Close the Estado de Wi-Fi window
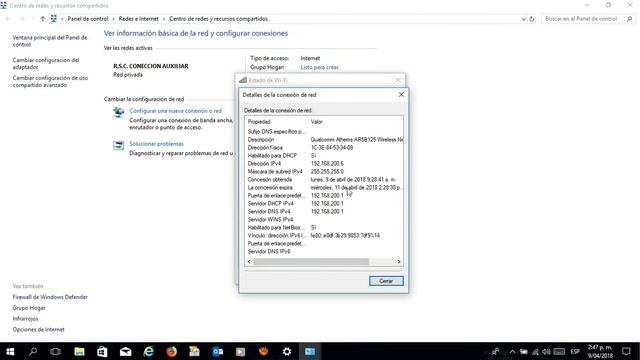640x360 pixels. coord(398,80)
